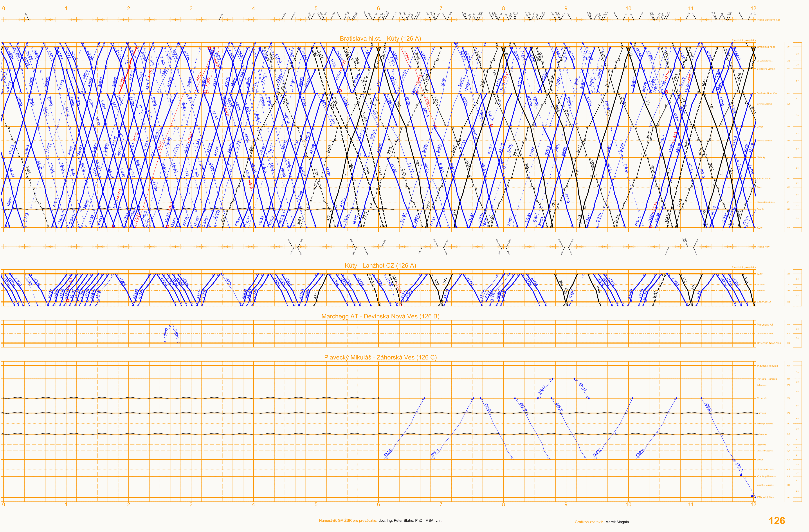
Task: Select station label 'Pernek pri Zohore z'
Action: click(x=765, y=424)
